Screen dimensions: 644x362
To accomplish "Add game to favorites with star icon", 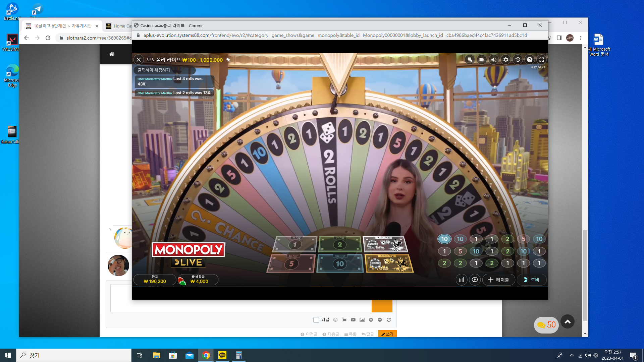I will [x=228, y=60].
